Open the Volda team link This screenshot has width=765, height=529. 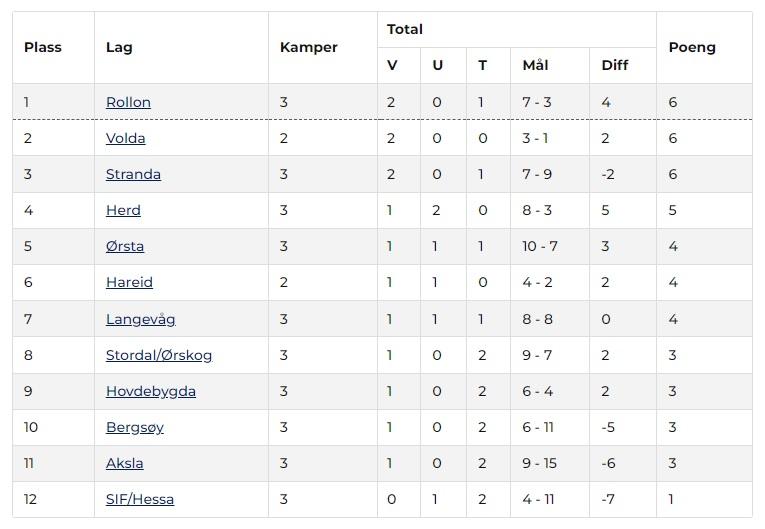coord(125,138)
